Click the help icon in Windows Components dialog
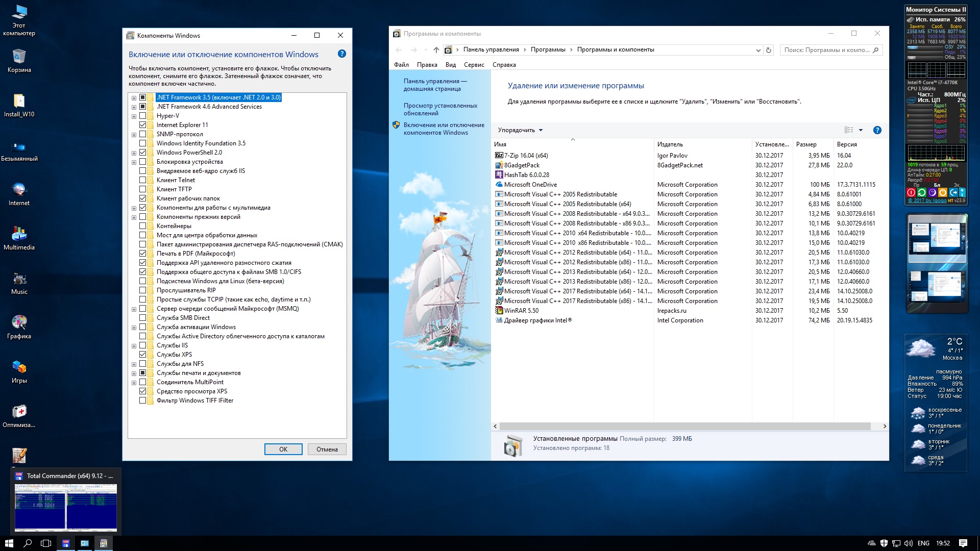This screenshot has width=980, height=551. click(342, 54)
